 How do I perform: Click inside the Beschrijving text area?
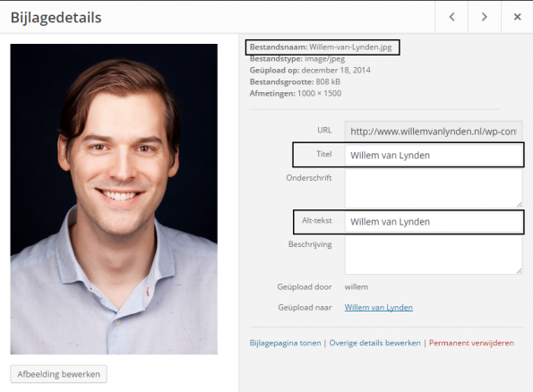pos(434,255)
